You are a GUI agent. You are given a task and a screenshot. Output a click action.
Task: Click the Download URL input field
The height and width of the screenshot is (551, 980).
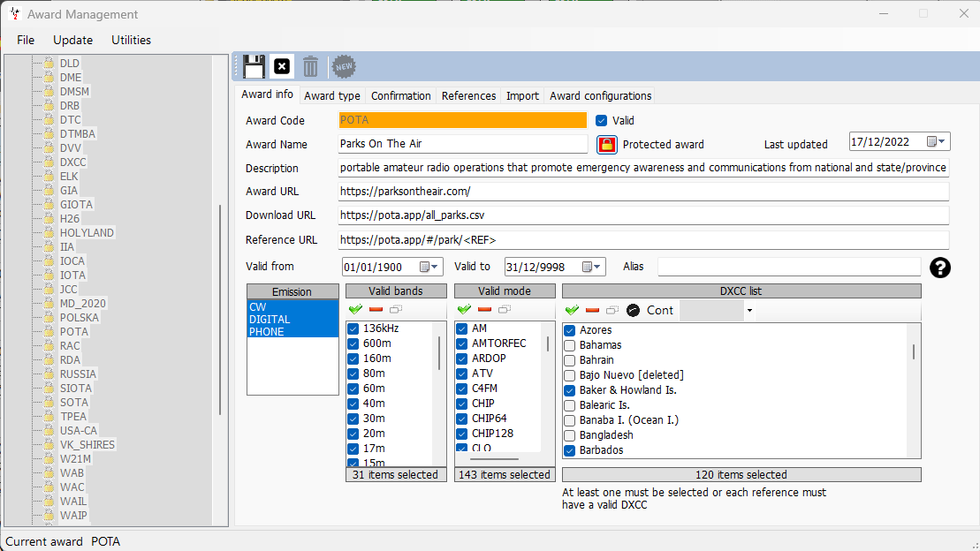click(x=643, y=215)
